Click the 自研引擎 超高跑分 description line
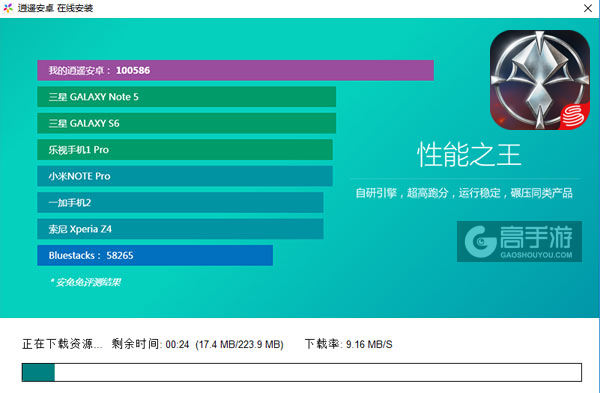 pos(464,193)
